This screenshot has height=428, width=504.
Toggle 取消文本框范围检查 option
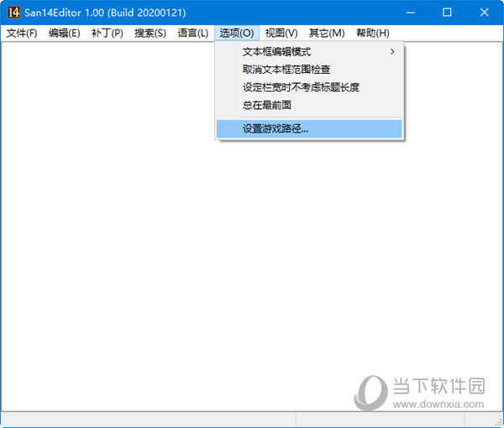click(309, 70)
